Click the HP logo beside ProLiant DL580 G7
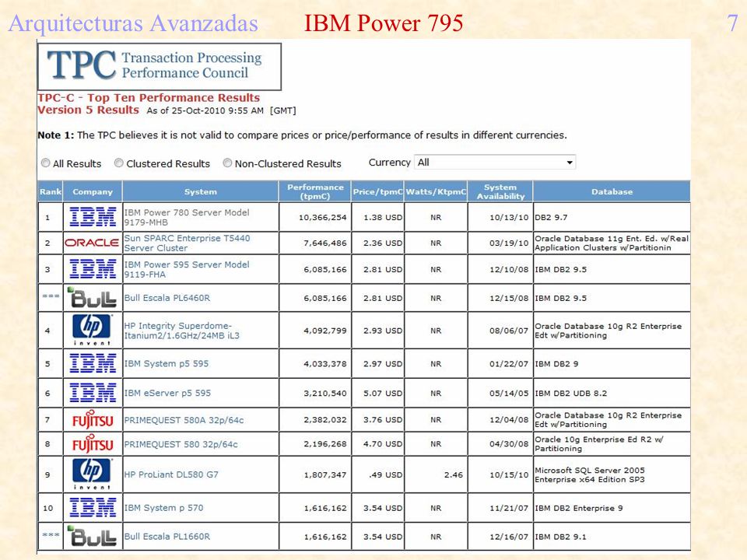This screenshot has height=560, width=747. [x=93, y=474]
